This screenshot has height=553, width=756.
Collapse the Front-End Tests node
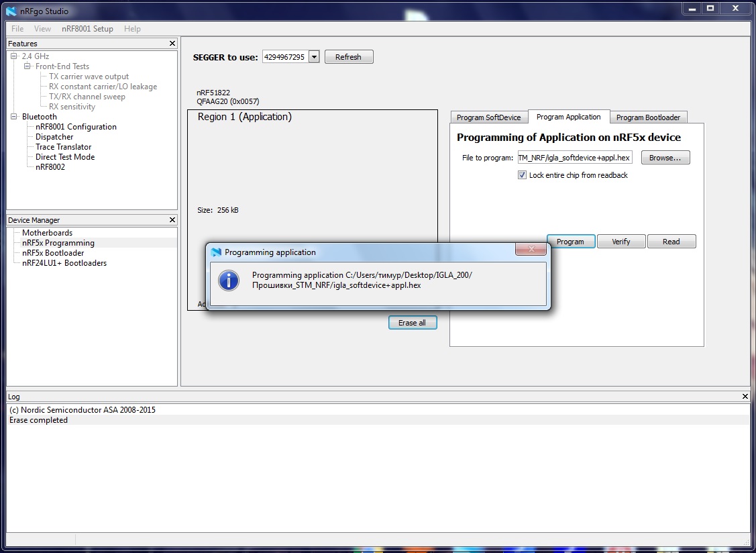coord(28,66)
